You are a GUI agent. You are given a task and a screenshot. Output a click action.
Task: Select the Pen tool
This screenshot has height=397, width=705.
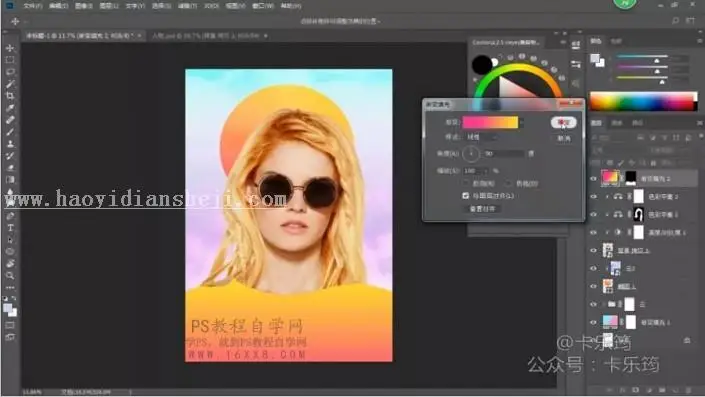point(10,216)
